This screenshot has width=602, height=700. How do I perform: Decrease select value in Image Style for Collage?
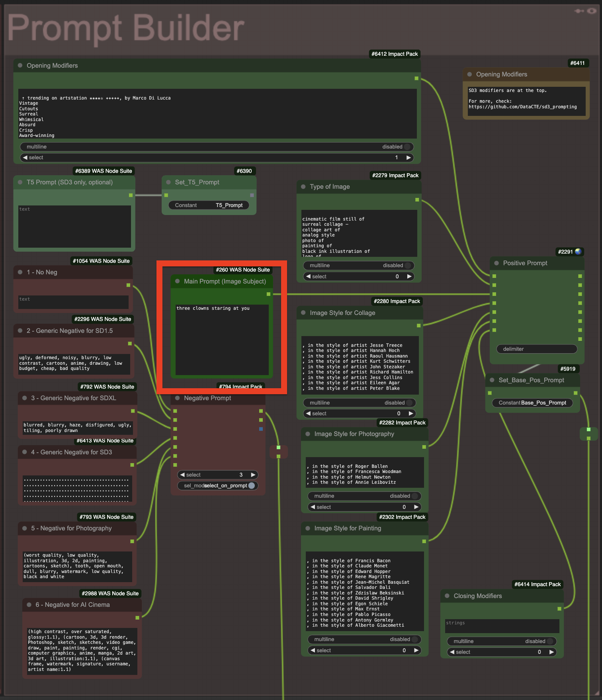point(308,414)
